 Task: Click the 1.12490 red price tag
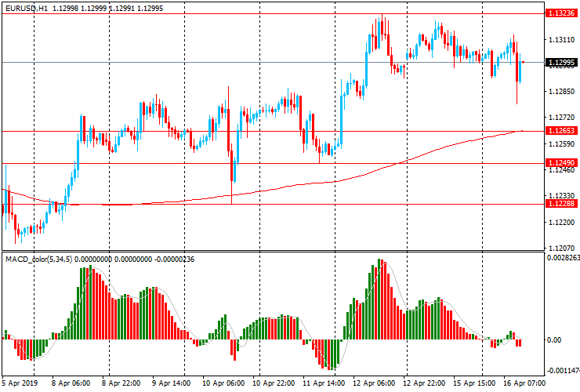pos(561,163)
